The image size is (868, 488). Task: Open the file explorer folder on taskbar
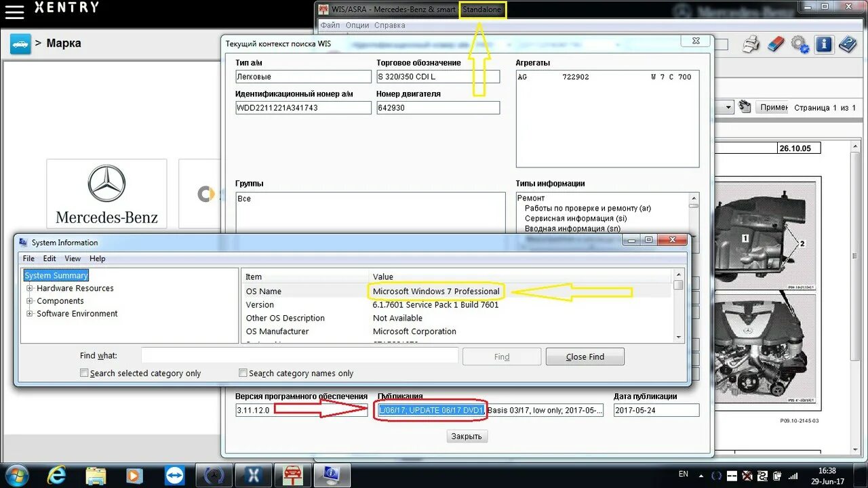pos(96,476)
